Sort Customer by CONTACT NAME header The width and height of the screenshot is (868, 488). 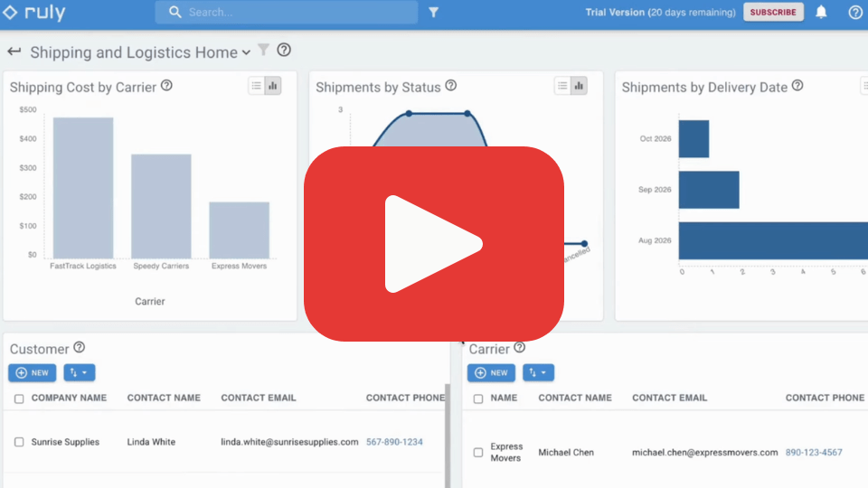[x=164, y=398]
